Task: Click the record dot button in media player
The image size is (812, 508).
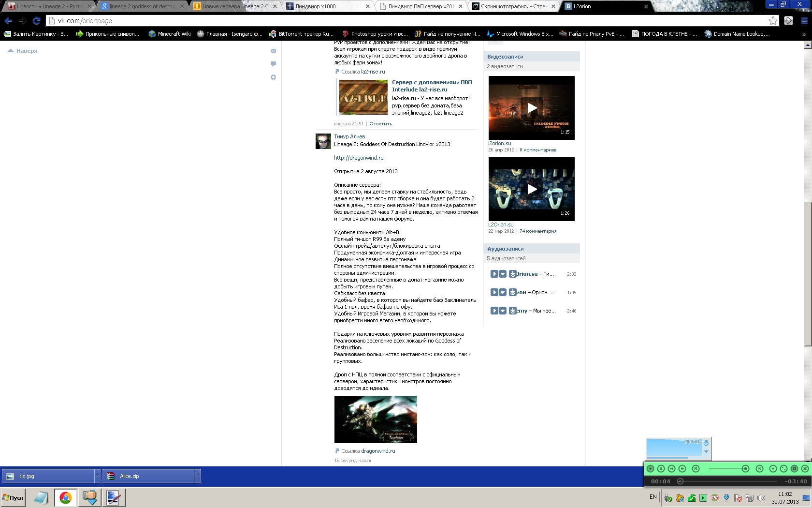Action: (773, 468)
